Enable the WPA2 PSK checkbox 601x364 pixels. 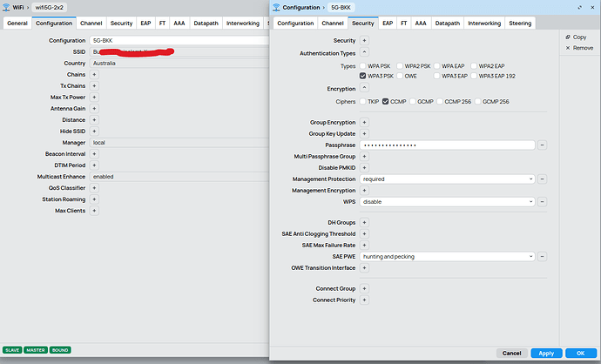pos(400,66)
